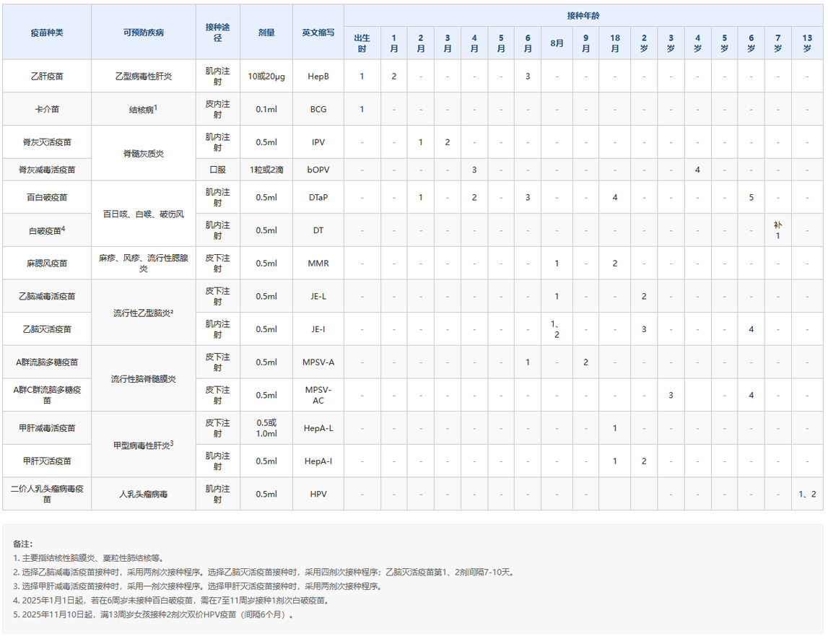828x644 pixels.
Task: Select the 可预防疾病 column header
Action: [x=144, y=32]
